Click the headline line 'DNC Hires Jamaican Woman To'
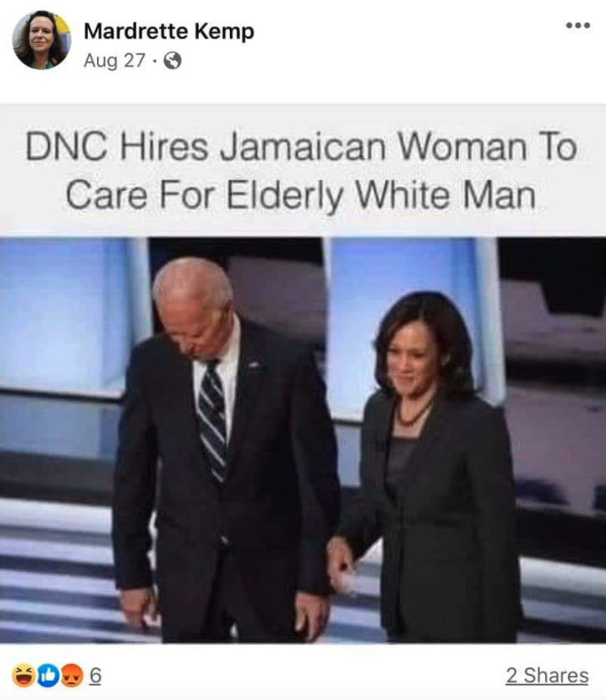This screenshot has width=606, height=700. (x=302, y=147)
